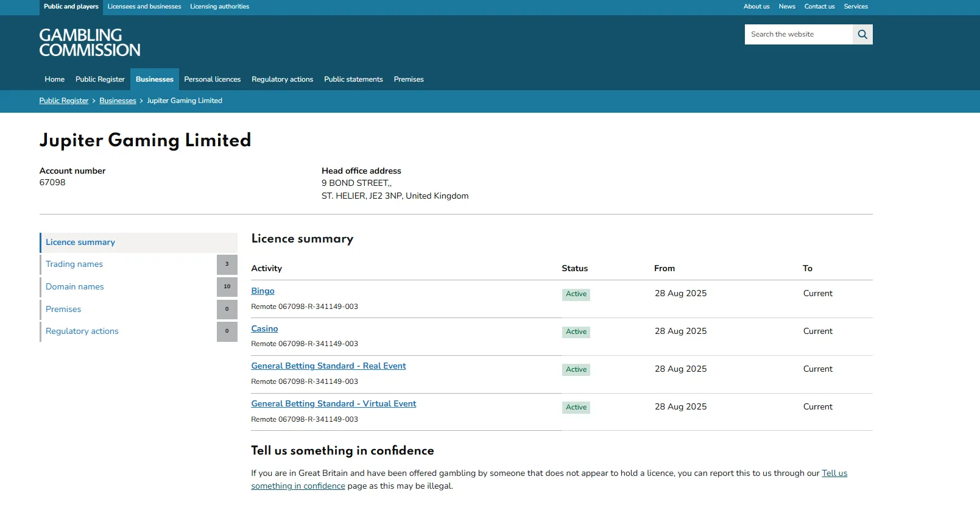Click Public Register breadcrumb link

pos(64,101)
